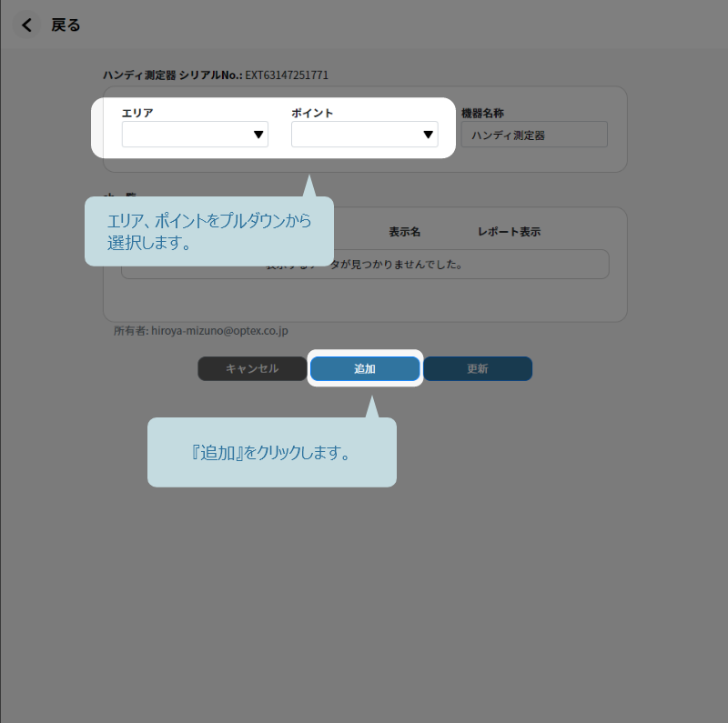Click the 追加 button
Image resolution: width=728 pixels, height=723 pixels.
[365, 369]
